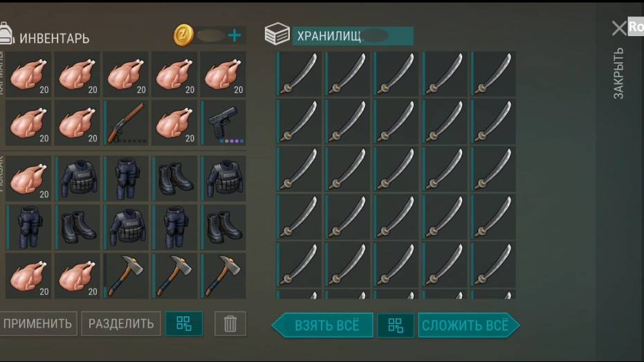Select the first police vest in backpack
This screenshot has height=362, width=644.
point(77,179)
